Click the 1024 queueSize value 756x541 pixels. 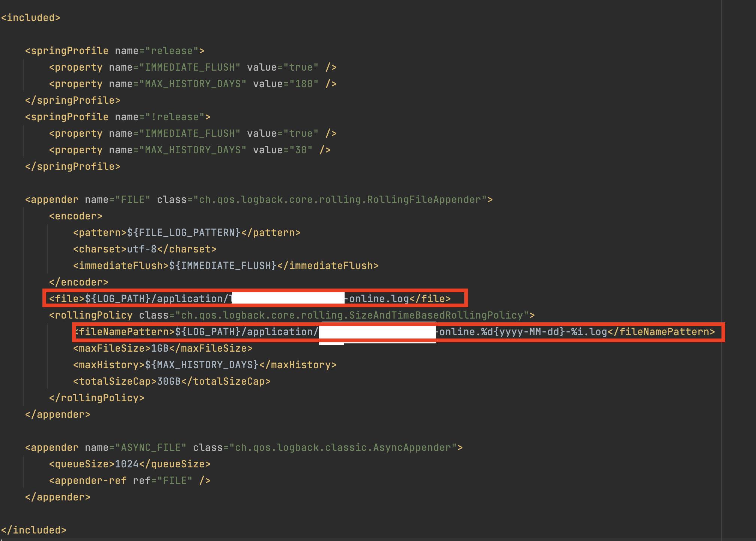127,464
